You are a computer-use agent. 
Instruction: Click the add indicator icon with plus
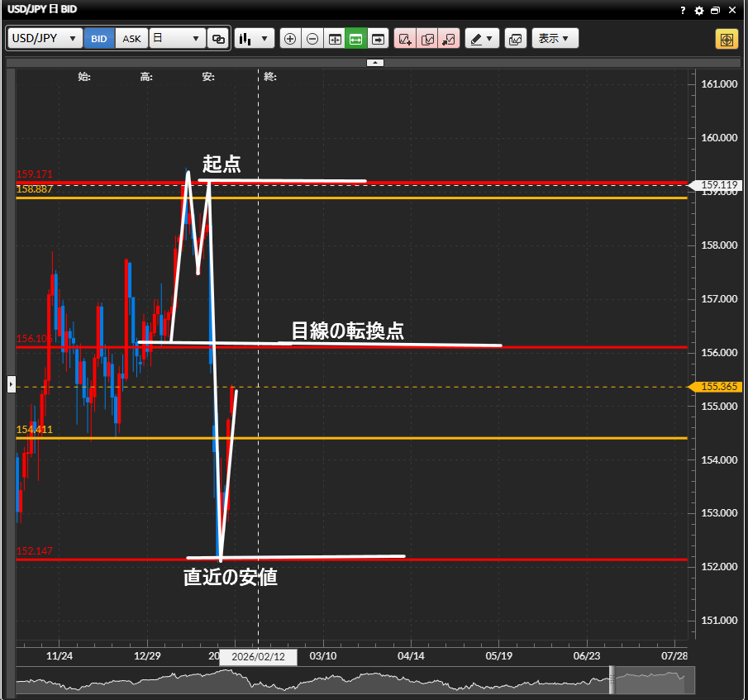coord(405,39)
